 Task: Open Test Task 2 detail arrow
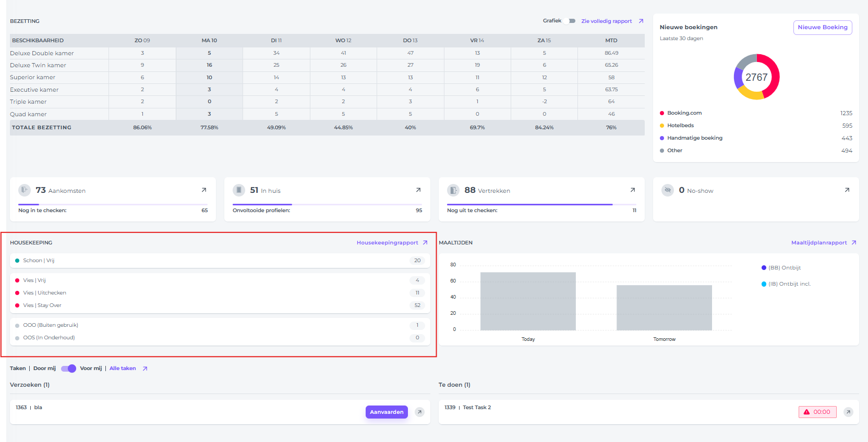848,412
